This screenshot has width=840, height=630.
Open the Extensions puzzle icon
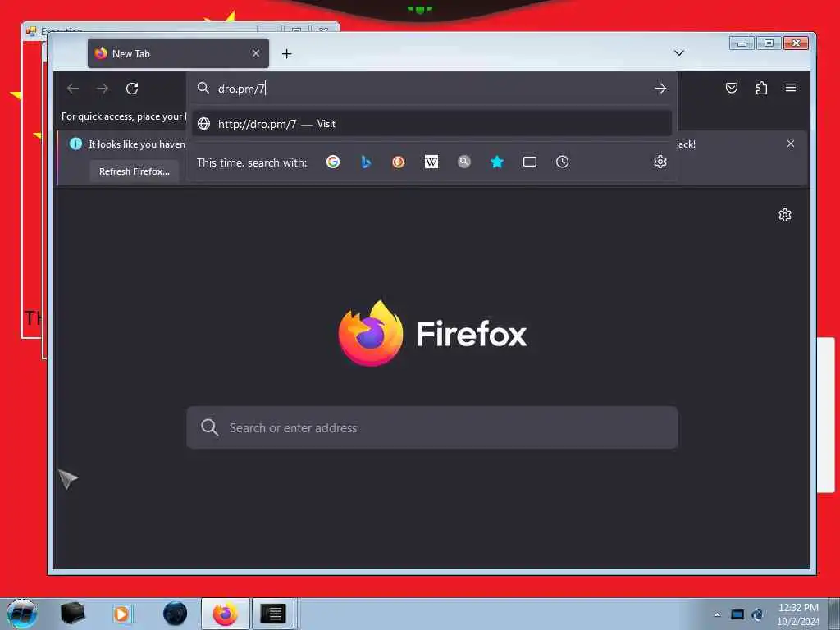click(x=761, y=88)
